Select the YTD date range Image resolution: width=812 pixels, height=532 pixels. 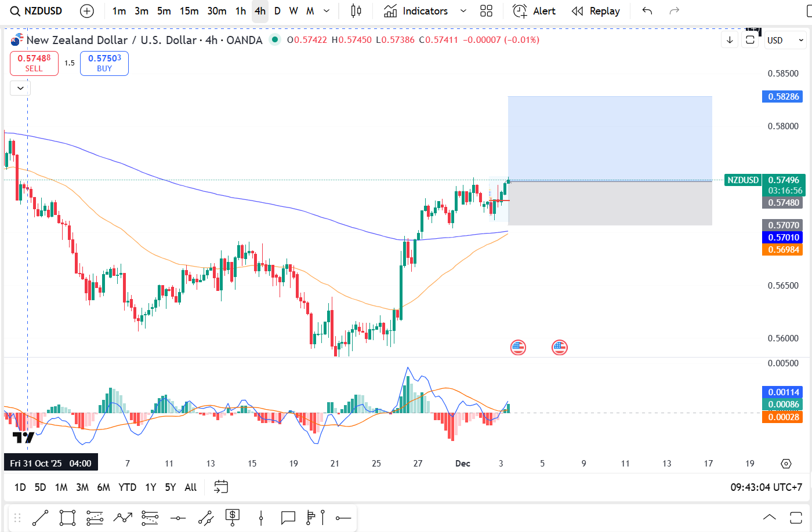[x=127, y=487]
